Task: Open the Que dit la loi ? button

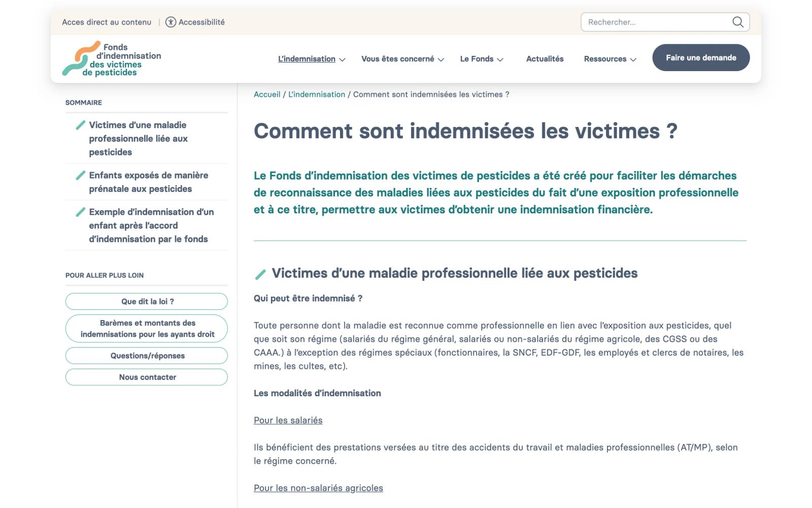Action: click(147, 301)
